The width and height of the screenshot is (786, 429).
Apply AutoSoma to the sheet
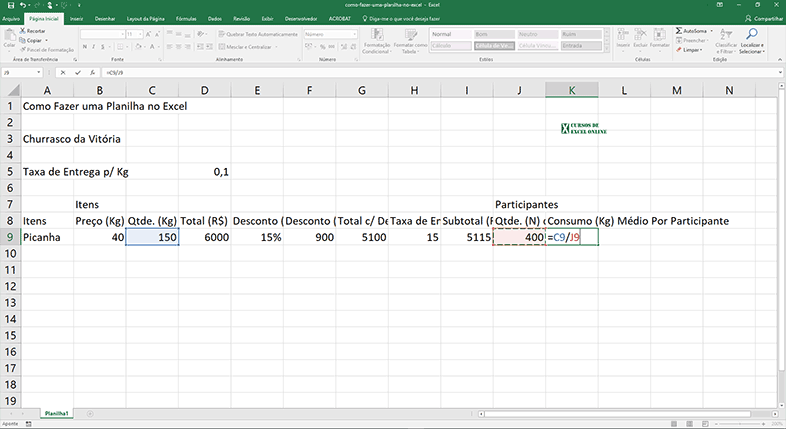pyautogui.click(x=691, y=31)
